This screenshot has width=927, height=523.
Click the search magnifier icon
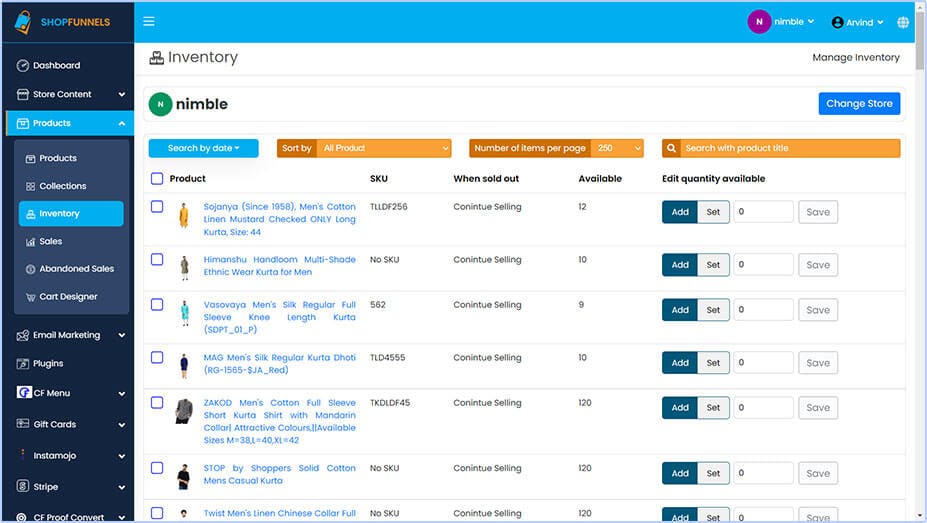671,148
